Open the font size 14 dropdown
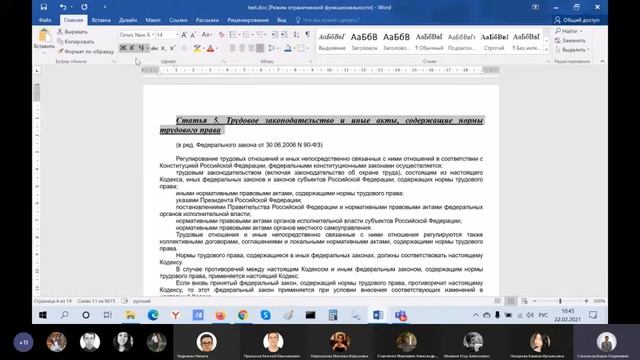 point(177,35)
